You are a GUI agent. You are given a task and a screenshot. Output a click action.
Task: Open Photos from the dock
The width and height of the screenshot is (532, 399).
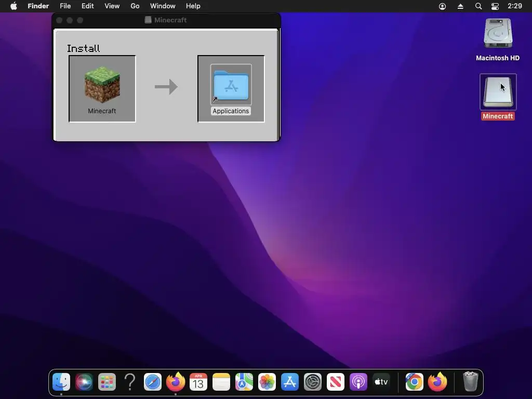tap(267, 382)
